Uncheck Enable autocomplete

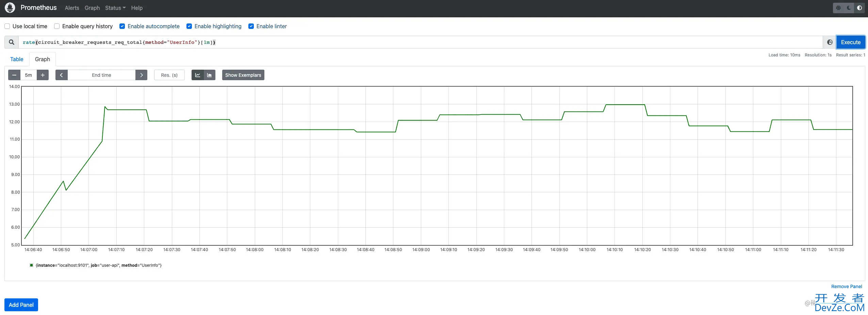(122, 26)
